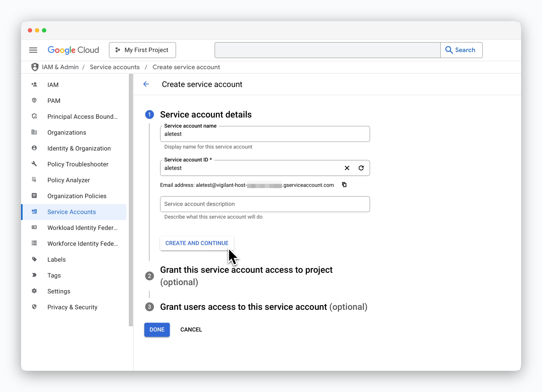Open Labels in the sidebar
542x392 pixels.
pyautogui.click(x=74, y=259)
